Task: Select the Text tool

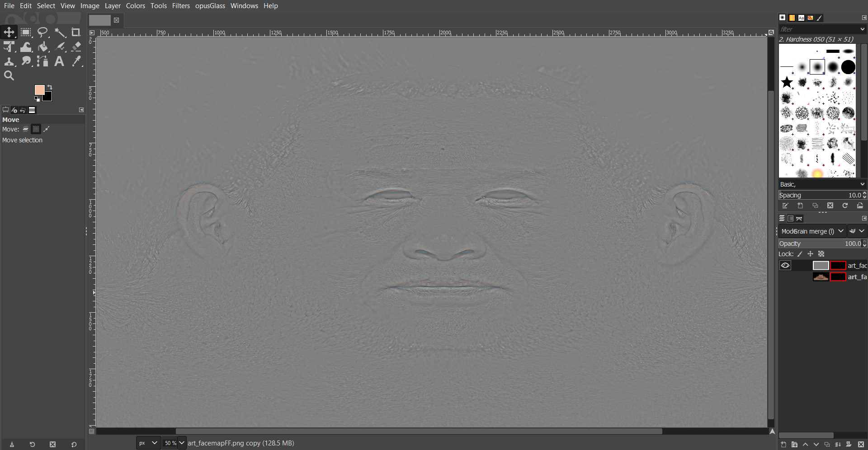Action: pos(59,61)
